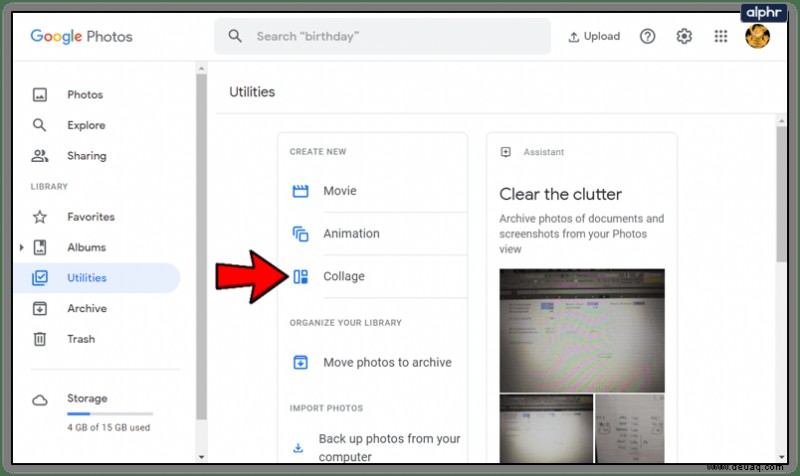Click IMPORT PHOTOS section label

[326, 408]
